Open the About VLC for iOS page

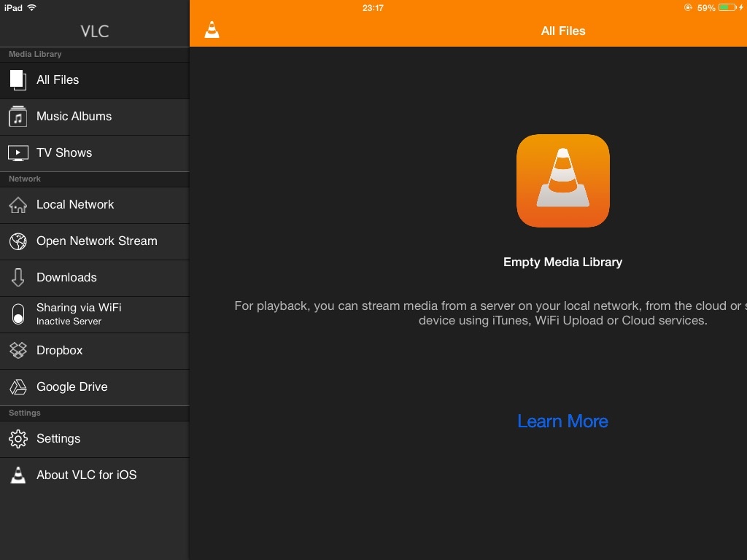click(85, 475)
